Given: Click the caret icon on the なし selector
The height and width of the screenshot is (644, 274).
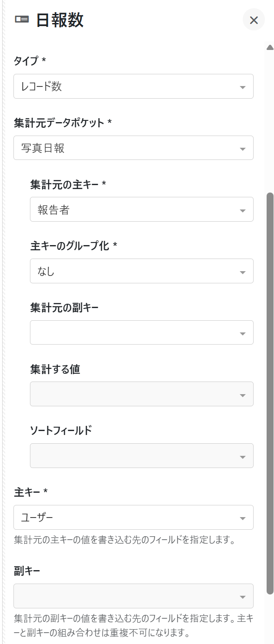Looking at the screenshot, I should click(x=243, y=272).
